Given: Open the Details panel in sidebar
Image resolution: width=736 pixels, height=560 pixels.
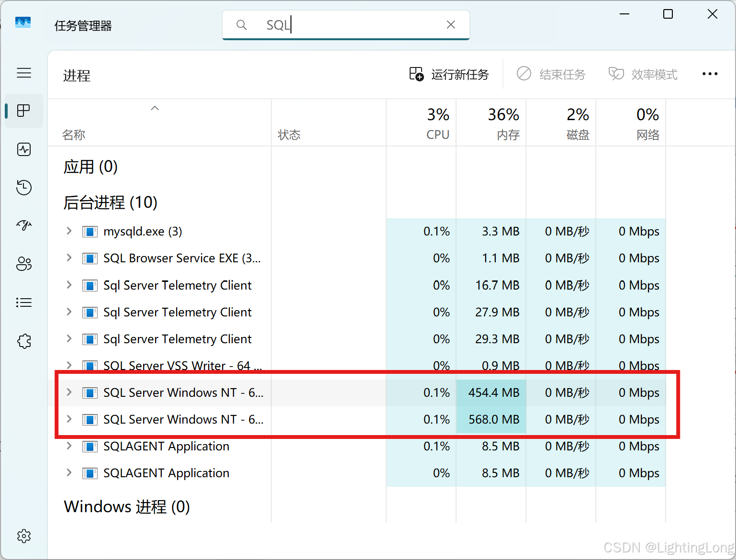Looking at the screenshot, I should coord(24,302).
